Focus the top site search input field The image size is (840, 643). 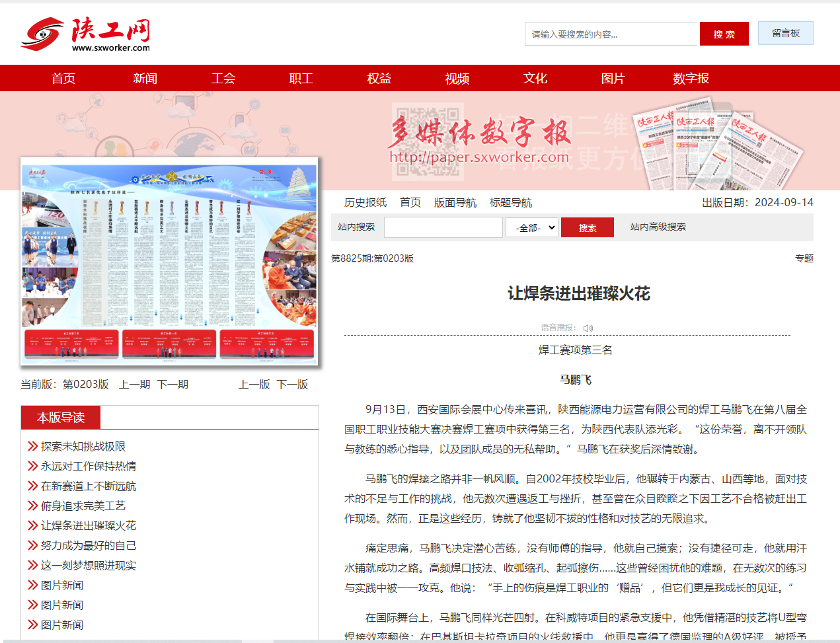(612, 34)
